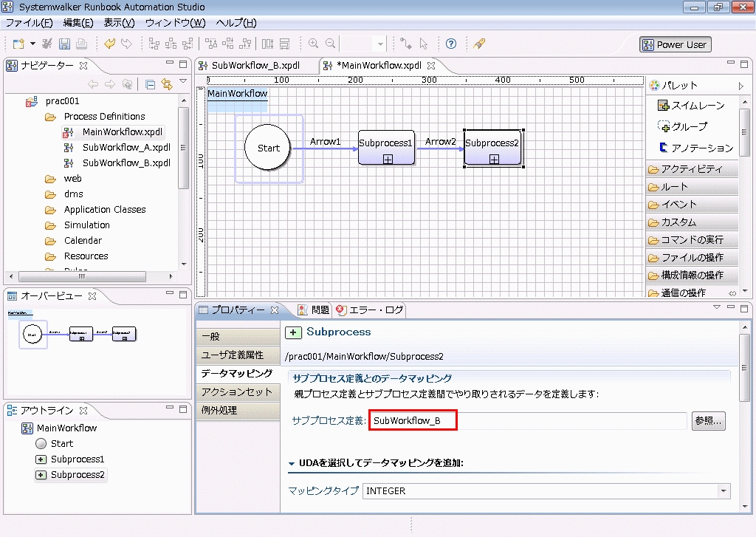Click the Link with Editor icon in Navigator
Screen dimensions: 756x537
coord(166,84)
